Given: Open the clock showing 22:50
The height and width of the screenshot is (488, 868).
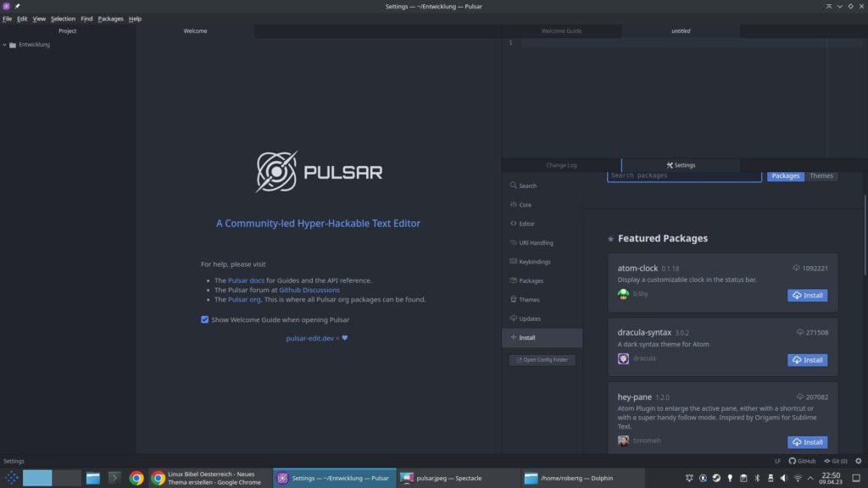Looking at the screenshot, I should coord(831,478).
